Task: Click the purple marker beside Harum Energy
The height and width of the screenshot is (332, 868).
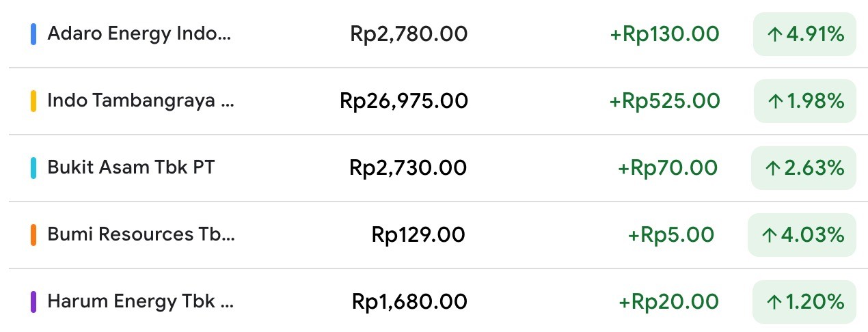Action: pos(33,302)
